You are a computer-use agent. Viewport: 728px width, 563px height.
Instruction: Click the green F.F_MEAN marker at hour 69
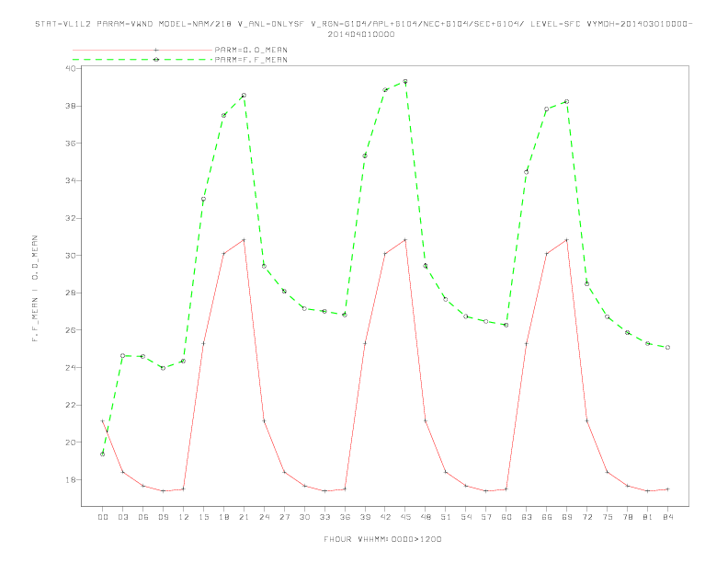[567, 102]
